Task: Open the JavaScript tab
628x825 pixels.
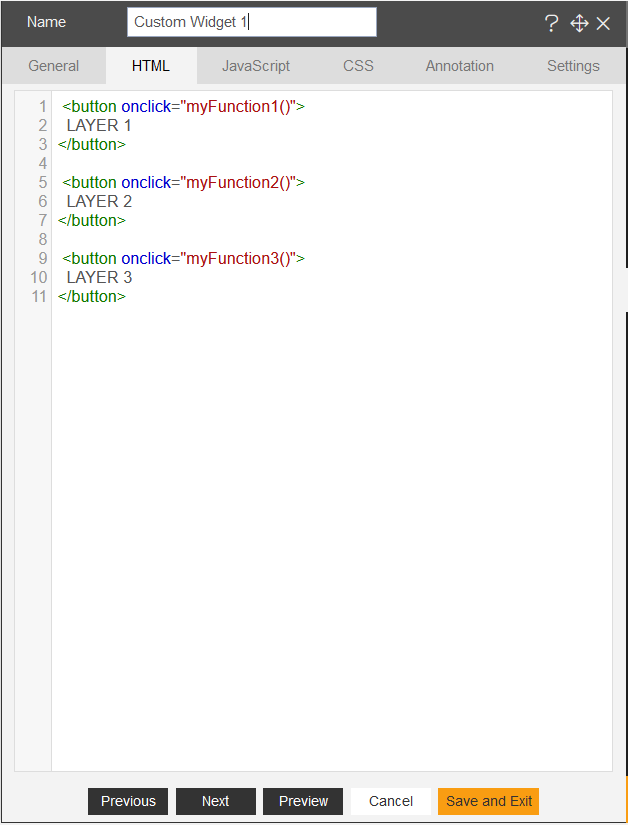Action: [256, 66]
